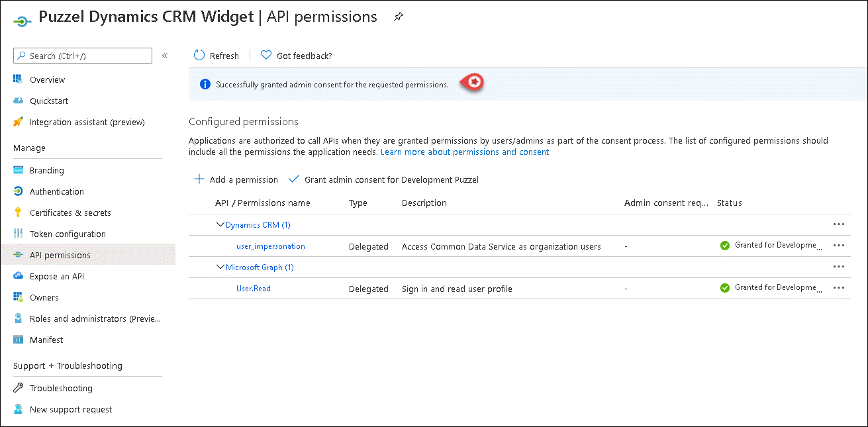868x427 pixels.
Task: Click the pin icon beside the page title
Action: [x=398, y=18]
